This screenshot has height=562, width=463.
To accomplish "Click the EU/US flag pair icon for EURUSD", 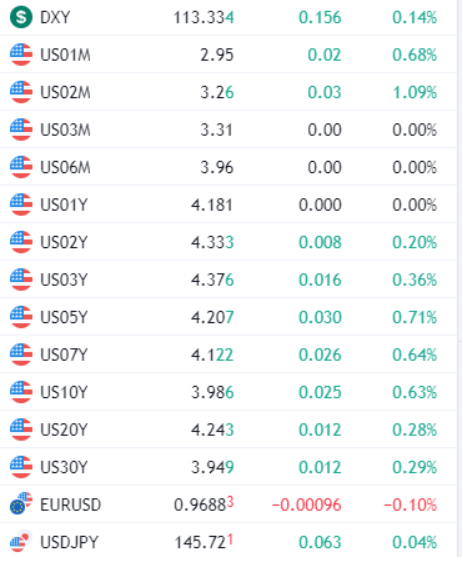I will (x=21, y=504).
